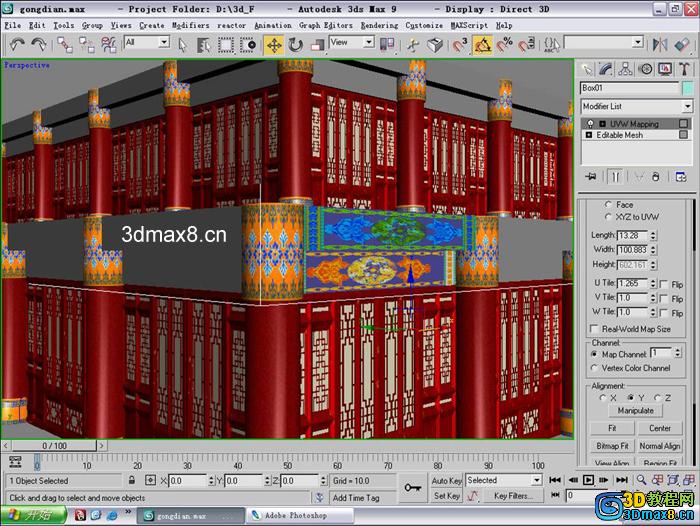Select Map Channel radio button
700x526 pixels.
point(594,354)
